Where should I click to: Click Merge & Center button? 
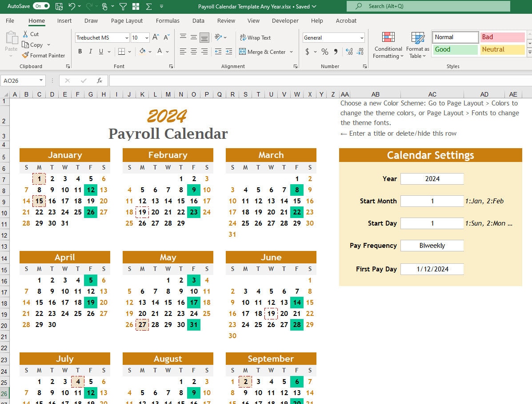point(262,52)
